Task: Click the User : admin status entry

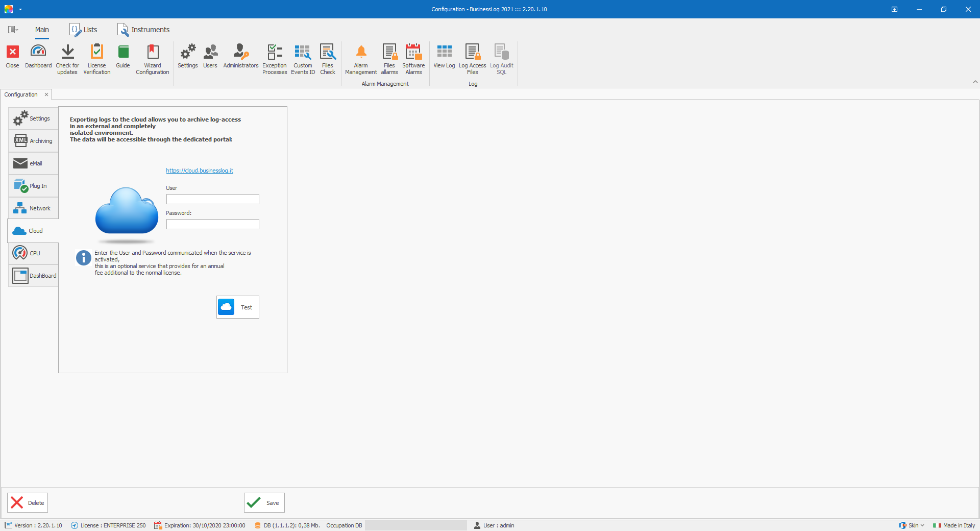Action: (494, 525)
